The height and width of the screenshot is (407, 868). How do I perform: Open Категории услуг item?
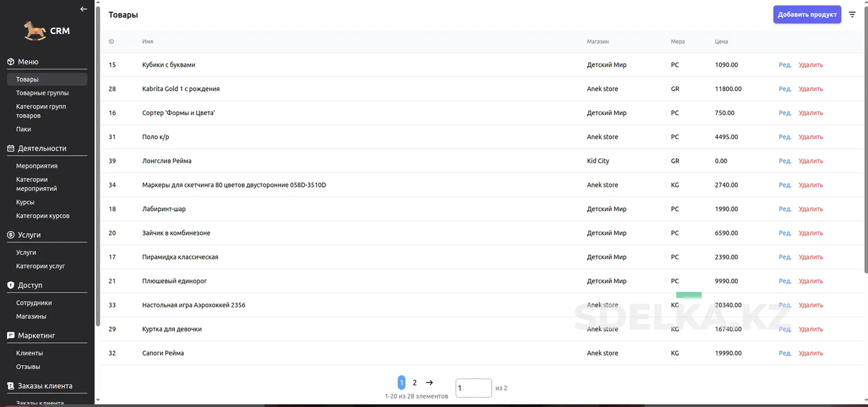point(41,266)
